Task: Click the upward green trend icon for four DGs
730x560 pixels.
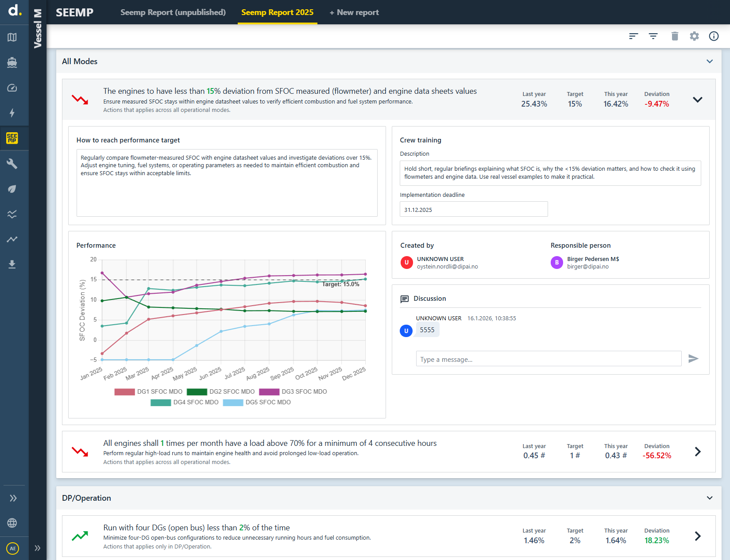Action: tap(80, 536)
